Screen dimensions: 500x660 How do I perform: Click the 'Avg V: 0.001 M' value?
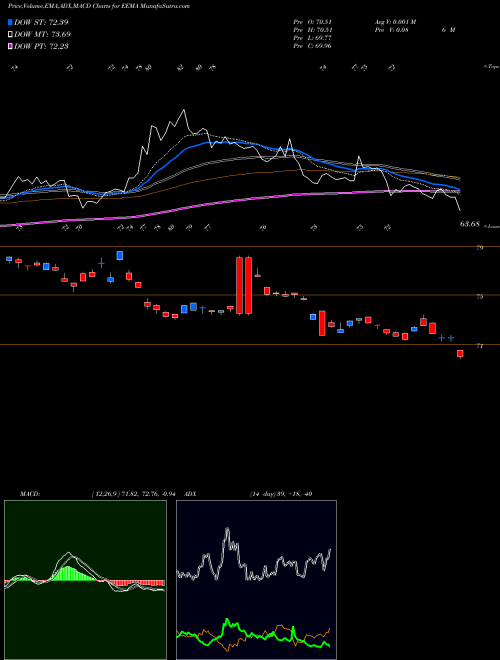click(x=395, y=22)
